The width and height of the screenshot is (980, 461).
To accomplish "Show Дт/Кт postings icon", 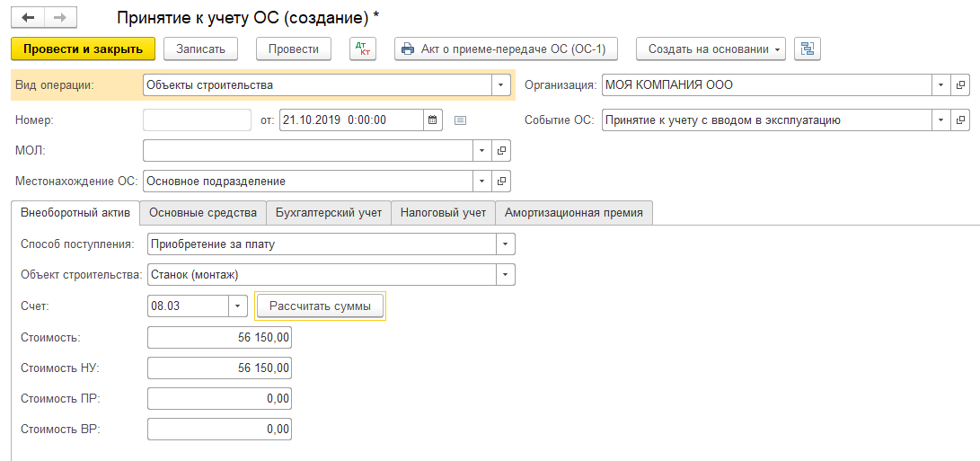I will click(x=362, y=49).
